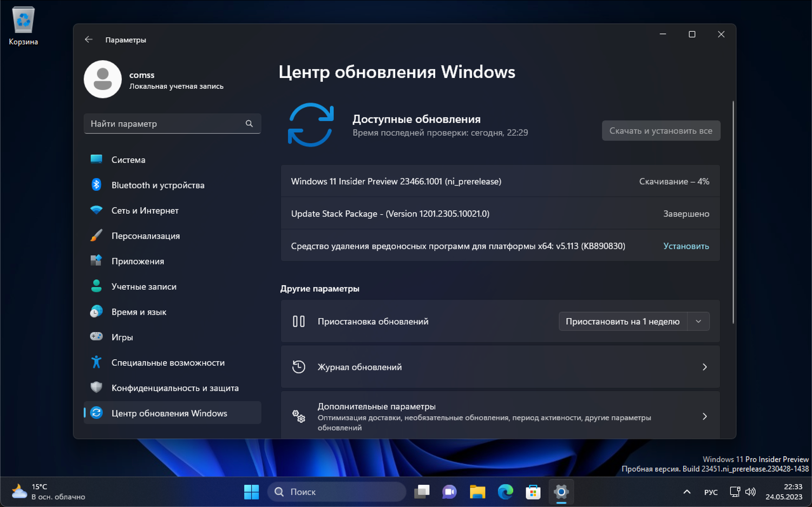The width and height of the screenshot is (812, 507).
Task: Open Microsoft Store from the taskbar
Action: tap(533, 492)
